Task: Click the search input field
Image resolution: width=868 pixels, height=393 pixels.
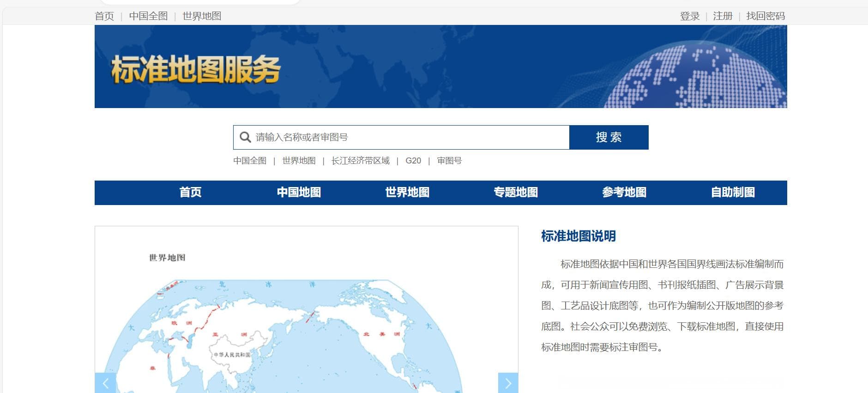Action: [401, 137]
